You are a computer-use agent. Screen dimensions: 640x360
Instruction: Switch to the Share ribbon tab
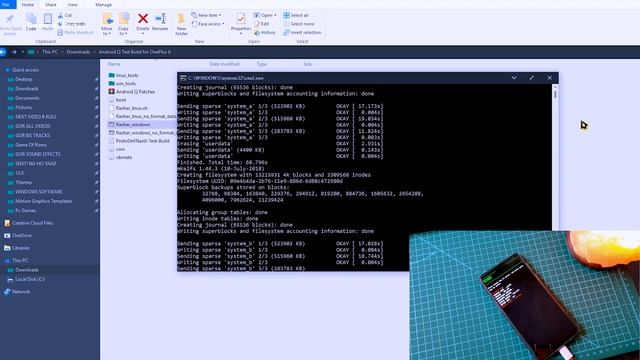(51, 4)
